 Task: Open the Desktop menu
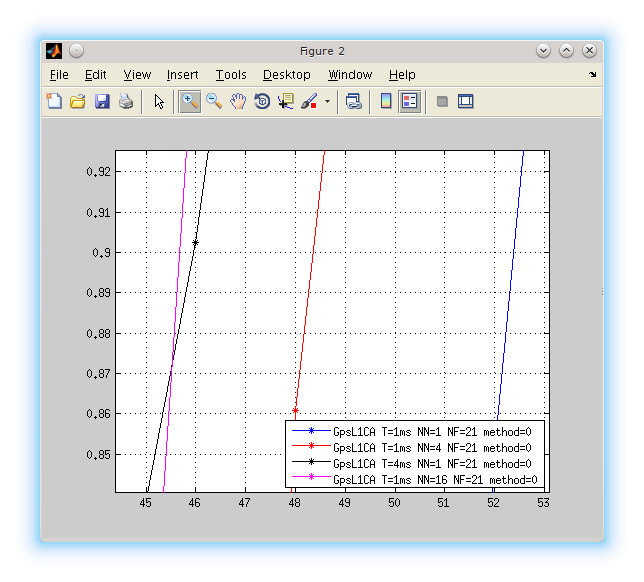click(x=287, y=75)
